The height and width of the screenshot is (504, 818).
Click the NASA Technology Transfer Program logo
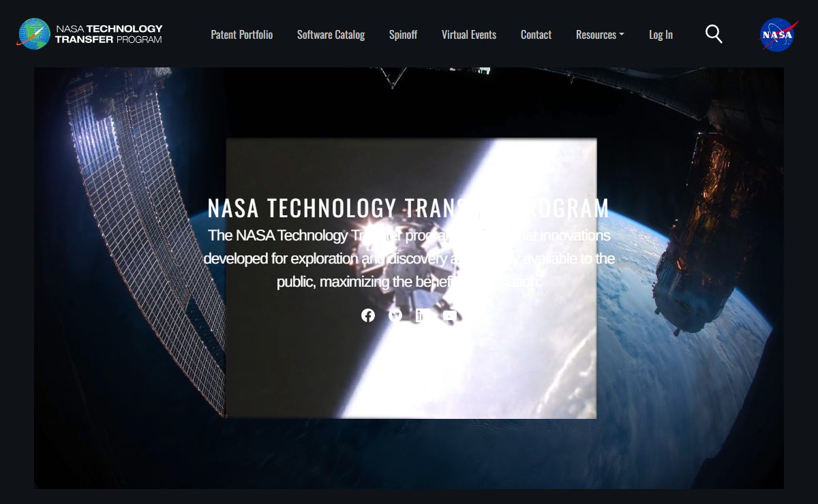(90, 34)
